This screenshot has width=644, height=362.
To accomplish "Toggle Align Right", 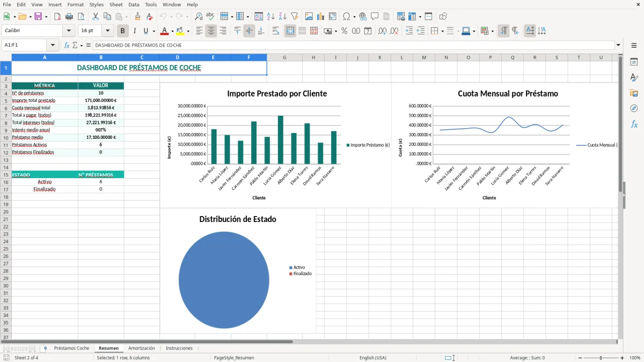I will [223, 31].
